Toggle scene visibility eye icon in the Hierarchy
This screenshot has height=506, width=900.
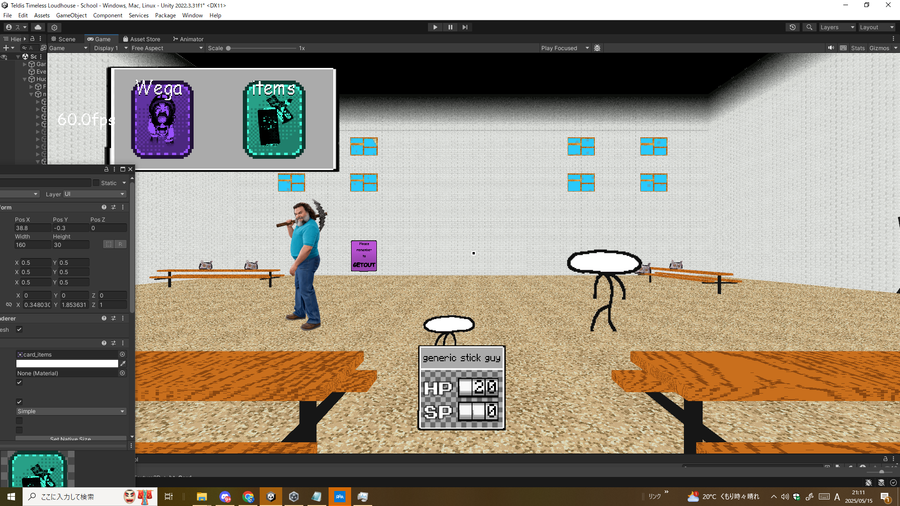tap(5, 57)
